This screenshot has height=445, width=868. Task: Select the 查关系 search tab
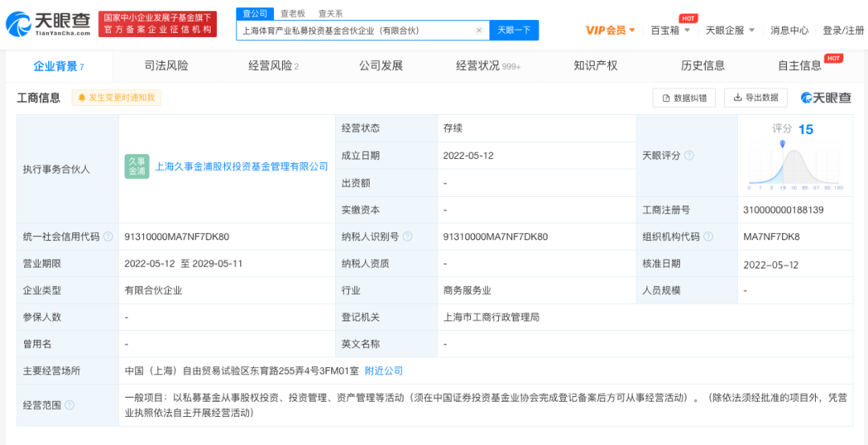tap(330, 14)
